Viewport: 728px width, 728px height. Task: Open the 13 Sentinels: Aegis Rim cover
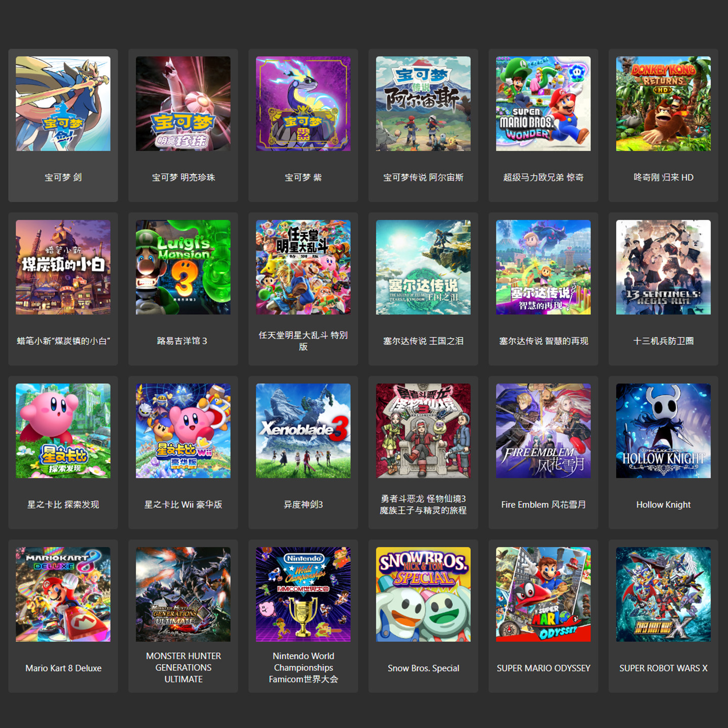[x=663, y=267]
